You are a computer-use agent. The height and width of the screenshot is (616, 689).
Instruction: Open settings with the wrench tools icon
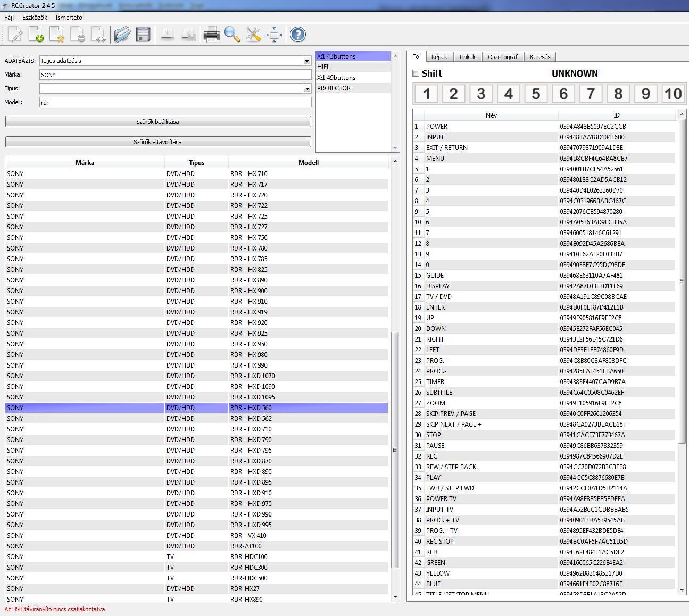[x=253, y=35]
